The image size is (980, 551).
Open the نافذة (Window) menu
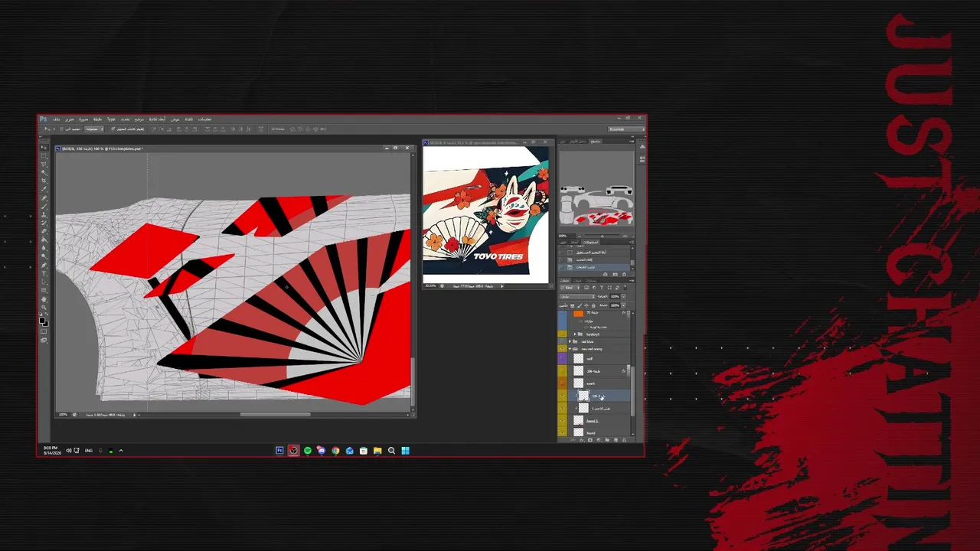point(188,119)
